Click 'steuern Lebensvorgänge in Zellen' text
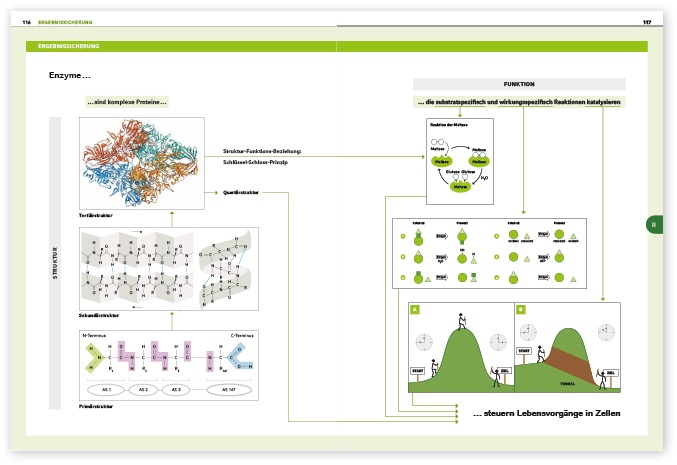 coord(551,413)
